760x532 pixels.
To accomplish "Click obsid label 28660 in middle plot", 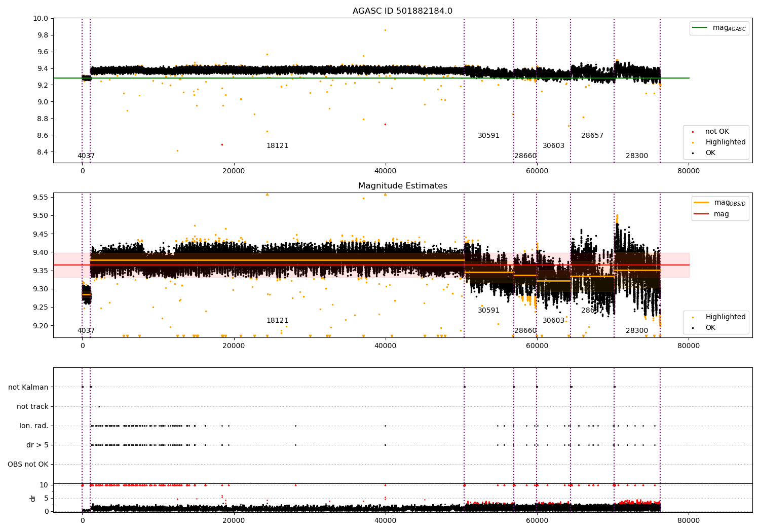I will pyautogui.click(x=525, y=331).
